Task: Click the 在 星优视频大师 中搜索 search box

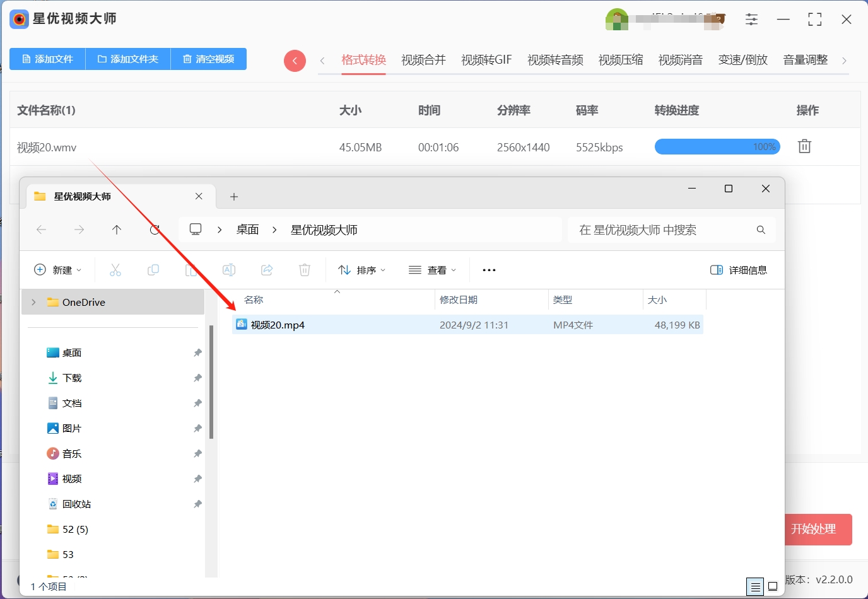Action: [x=672, y=230]
